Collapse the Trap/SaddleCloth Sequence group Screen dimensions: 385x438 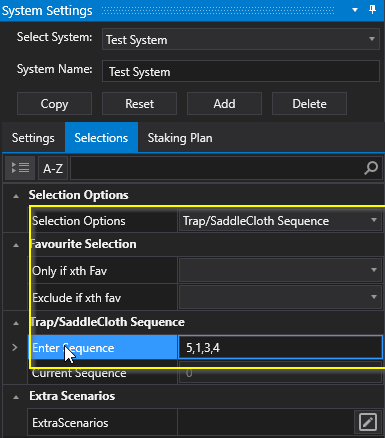pos(16,323)
